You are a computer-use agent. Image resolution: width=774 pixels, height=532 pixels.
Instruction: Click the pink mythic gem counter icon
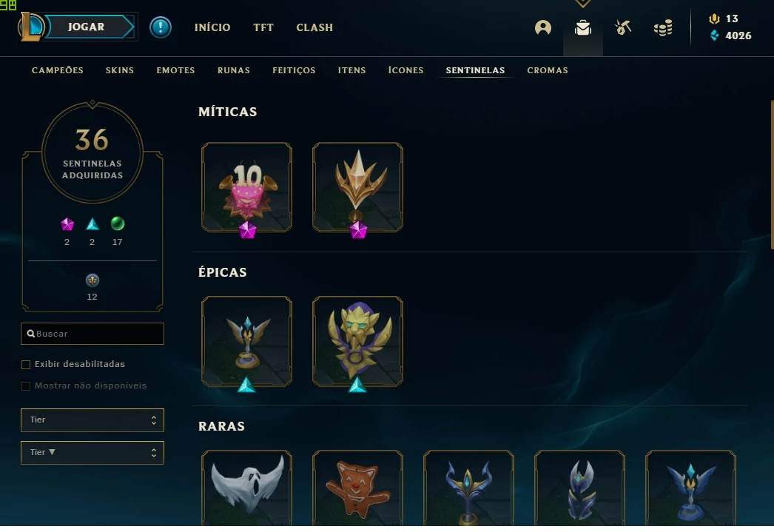coord(67,224)
